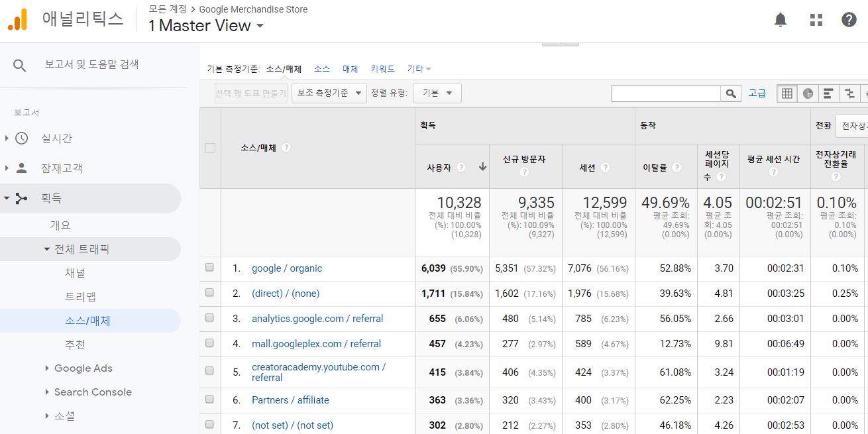The width and height of the screenshot is (868, 434).
Task: Switch to performance bar view icon
Action: click(x=828, y=93)
